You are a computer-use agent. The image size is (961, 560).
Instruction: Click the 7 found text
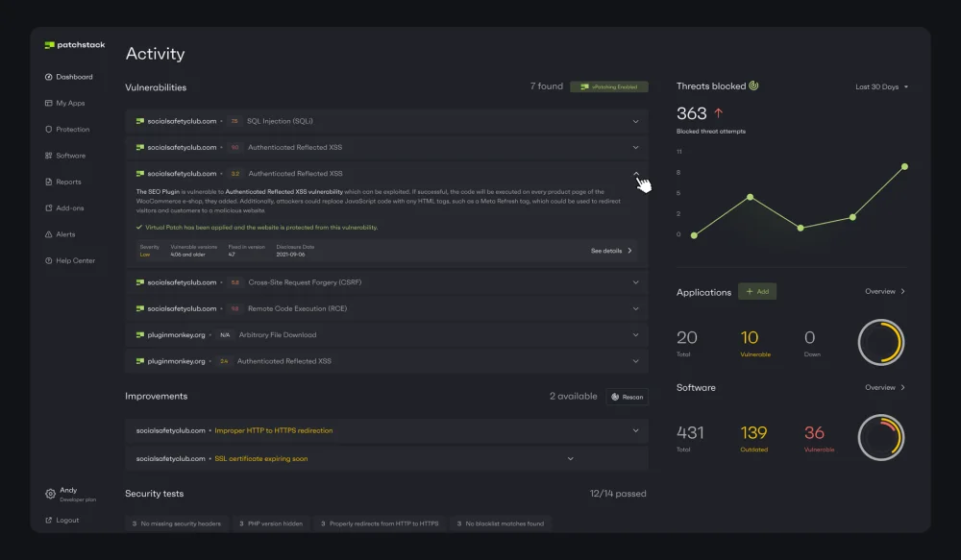(546, 86)
